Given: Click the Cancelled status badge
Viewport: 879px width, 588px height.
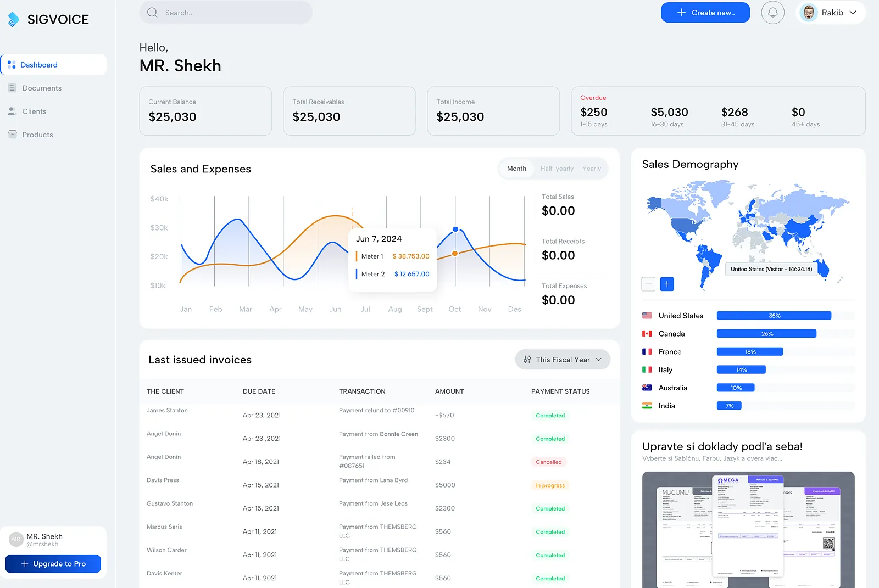Looking at the screenshot, I should click(549, 462).
